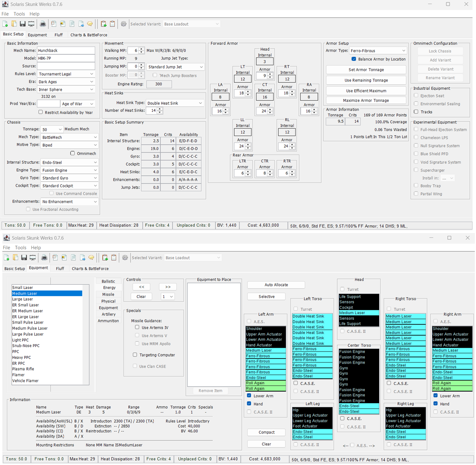
Task: Open Armor Type dropdown showing Ferro-Fibrous
Action: [378, 51]
